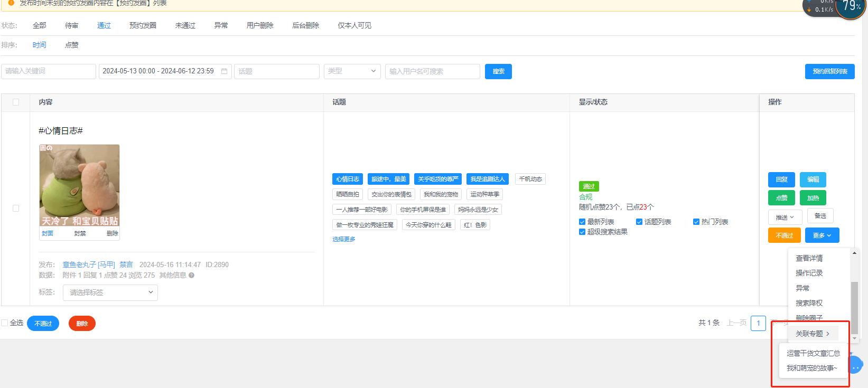This screenshot has height=388, width=868.
Task: Click the 备选 button
Action: [x=820, y=216]
